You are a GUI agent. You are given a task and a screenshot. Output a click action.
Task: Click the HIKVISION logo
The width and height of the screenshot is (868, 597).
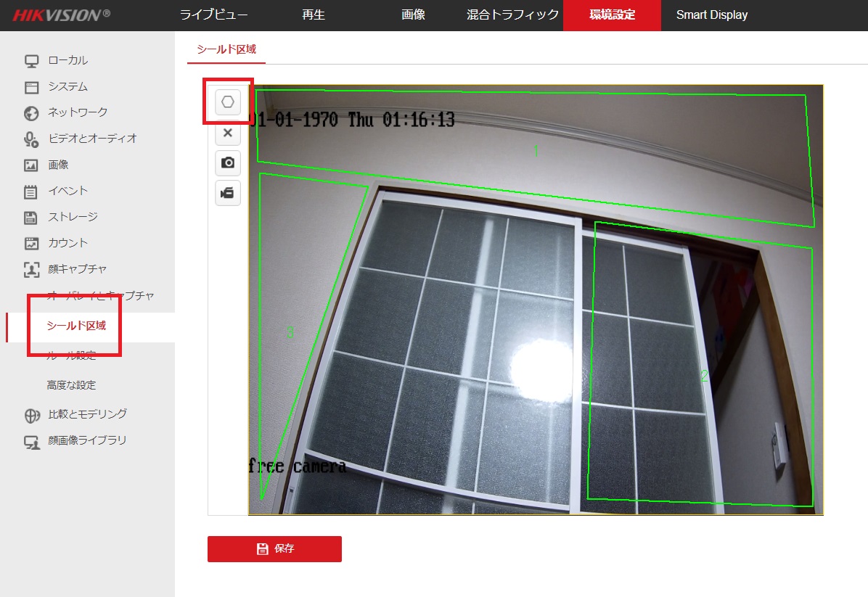[62, 15]
